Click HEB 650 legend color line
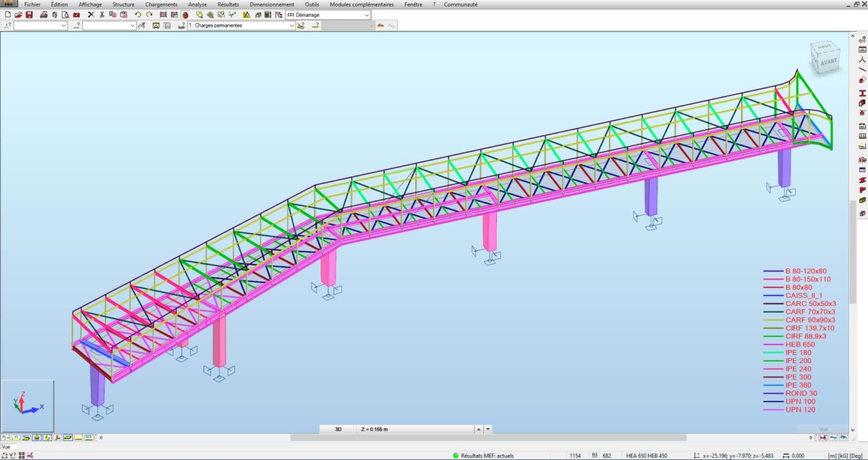Viewport: 868px width, 460px height. (x=772, y=344)
